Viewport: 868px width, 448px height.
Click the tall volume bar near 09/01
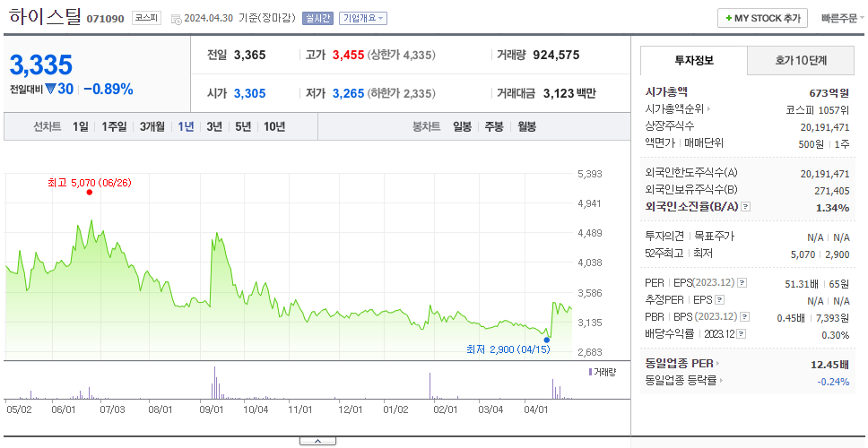pos(215,383)
